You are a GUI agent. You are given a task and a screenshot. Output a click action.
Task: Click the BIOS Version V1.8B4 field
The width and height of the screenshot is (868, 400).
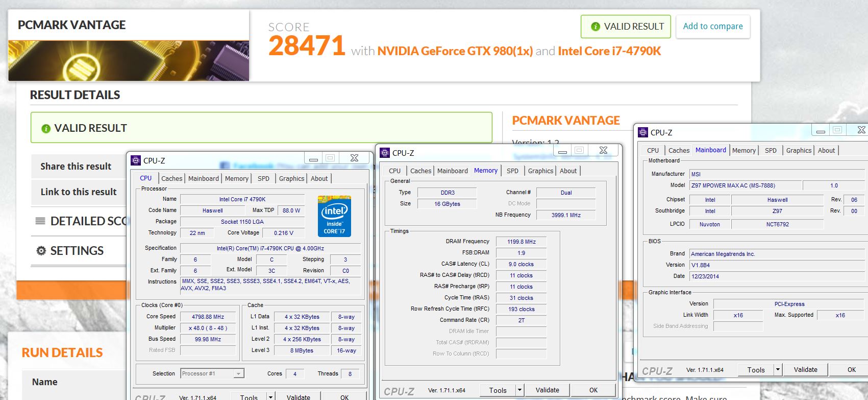pos(776,265)
